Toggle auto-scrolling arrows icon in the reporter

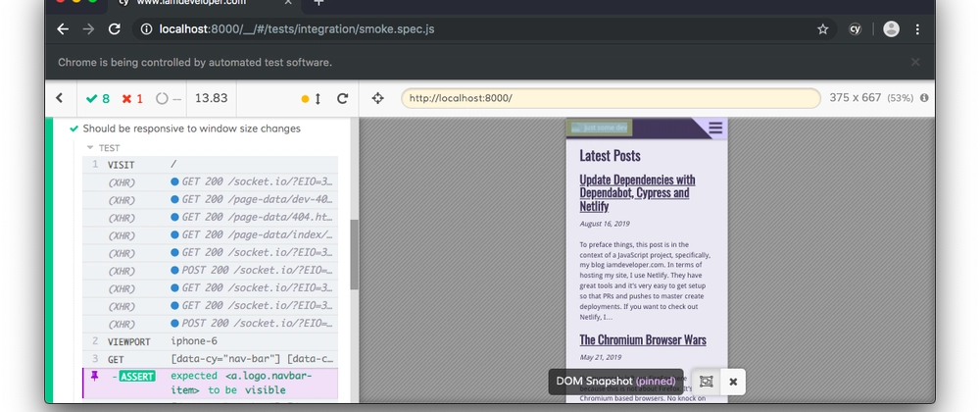tap(318, 98)
